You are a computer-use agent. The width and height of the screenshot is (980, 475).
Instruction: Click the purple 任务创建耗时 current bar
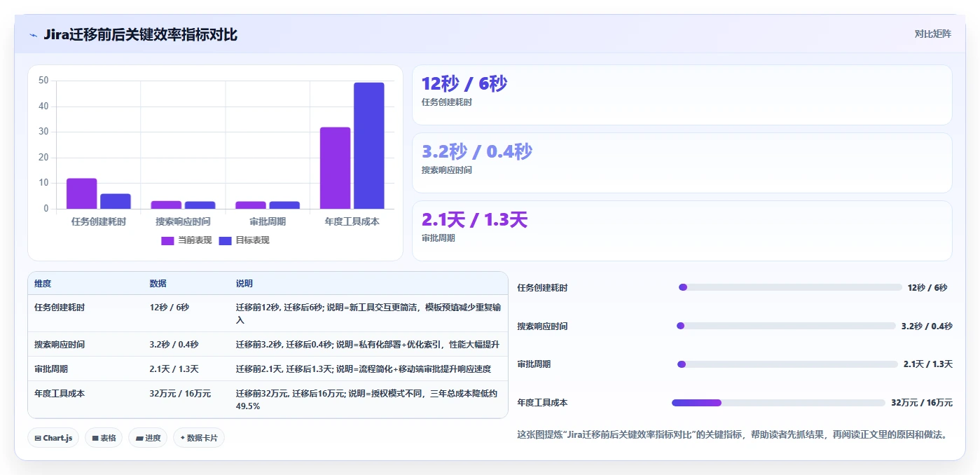[82, 193]
